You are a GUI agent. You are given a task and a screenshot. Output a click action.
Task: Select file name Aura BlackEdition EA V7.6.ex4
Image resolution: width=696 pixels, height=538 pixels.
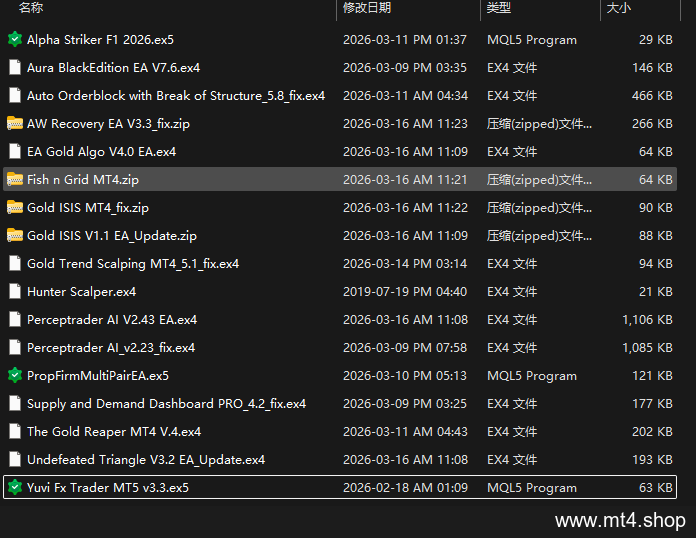pos(114,67)
